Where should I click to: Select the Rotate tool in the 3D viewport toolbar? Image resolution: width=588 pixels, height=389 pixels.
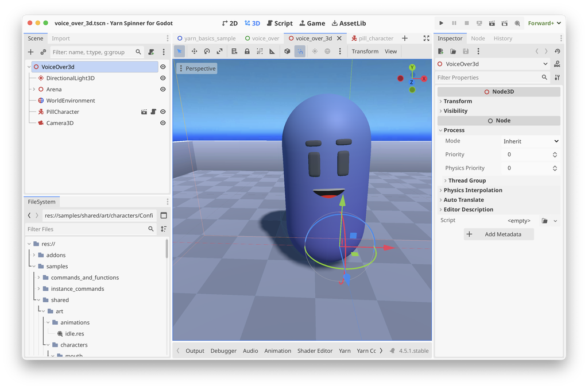206,51
